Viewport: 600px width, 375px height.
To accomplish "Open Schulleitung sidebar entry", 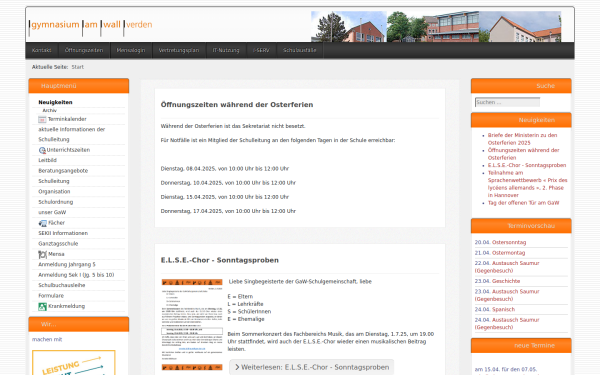I will point(54,181).
